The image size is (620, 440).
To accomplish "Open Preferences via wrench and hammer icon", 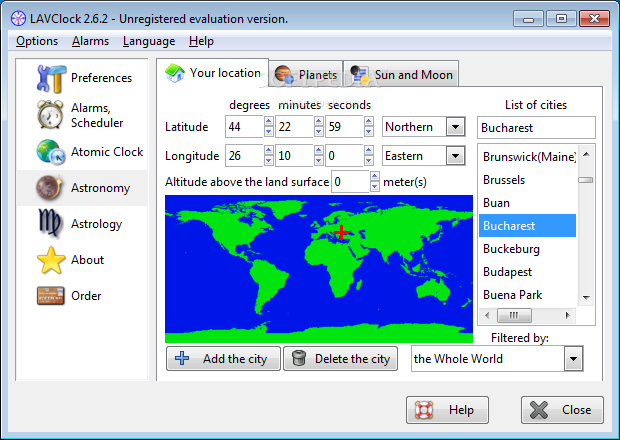I will [x=51, y=78].
